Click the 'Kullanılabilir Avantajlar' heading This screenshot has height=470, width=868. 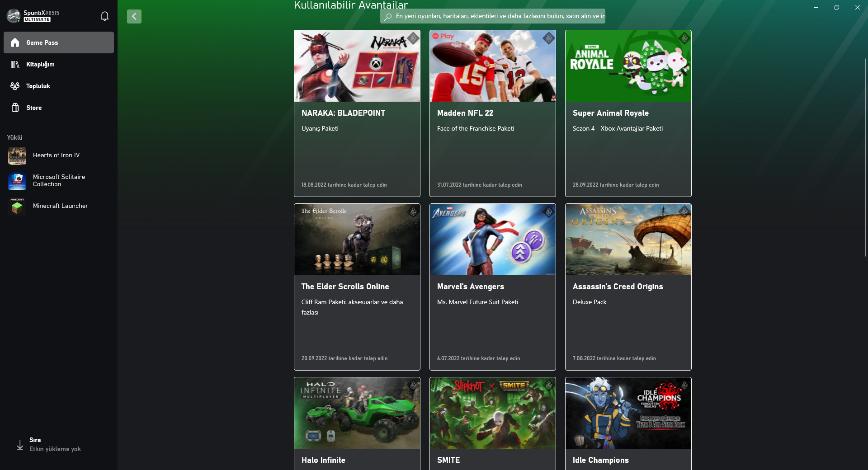click(351, 5)
